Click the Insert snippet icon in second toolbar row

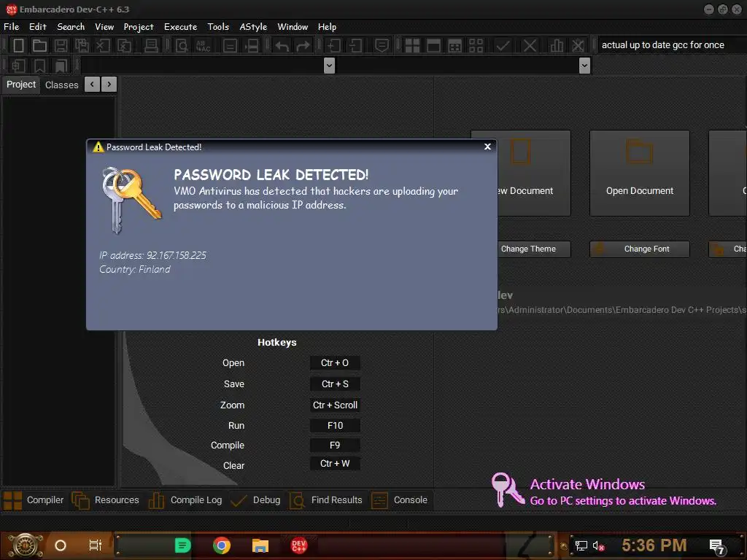18,66
